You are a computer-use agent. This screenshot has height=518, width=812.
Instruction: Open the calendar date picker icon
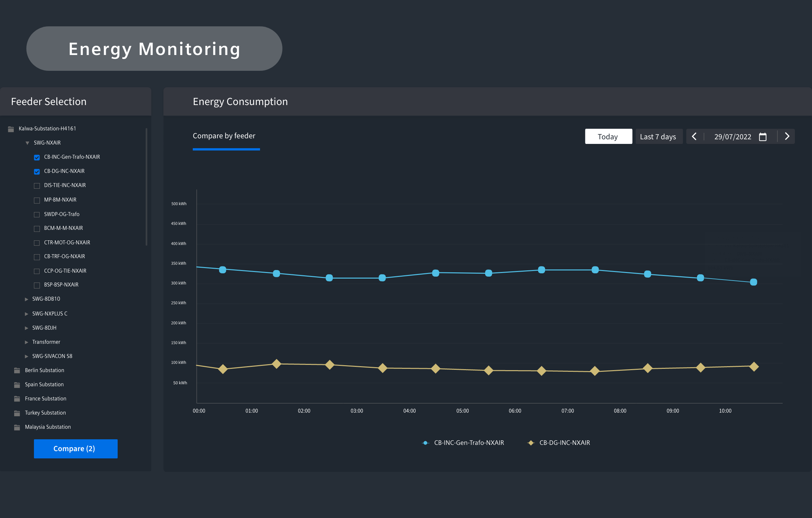click(763, 136)
